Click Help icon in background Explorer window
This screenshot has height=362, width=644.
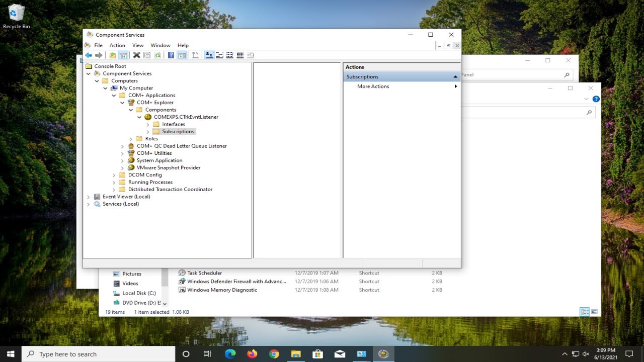(596, 99)
